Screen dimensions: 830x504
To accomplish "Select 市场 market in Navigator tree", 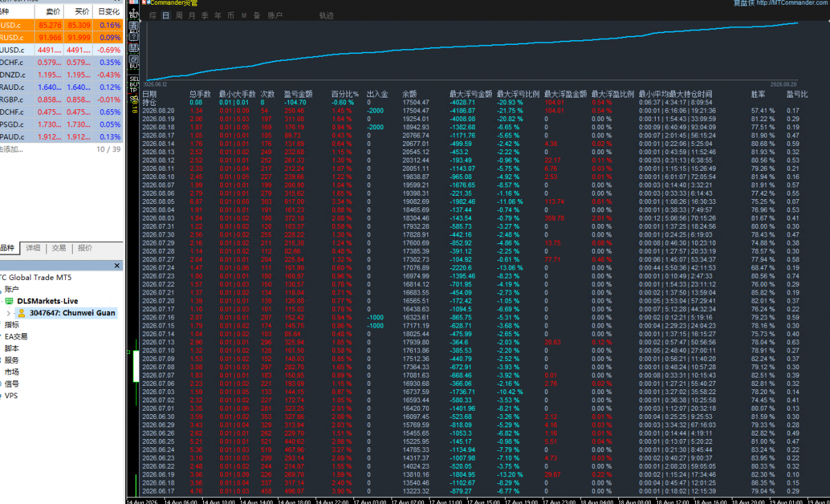I will point(12,372).
